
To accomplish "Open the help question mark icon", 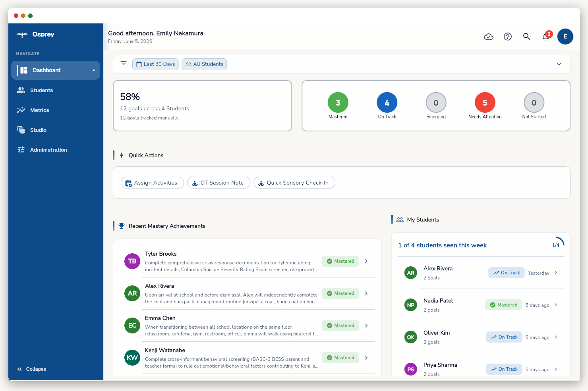I will pos(508,37).
